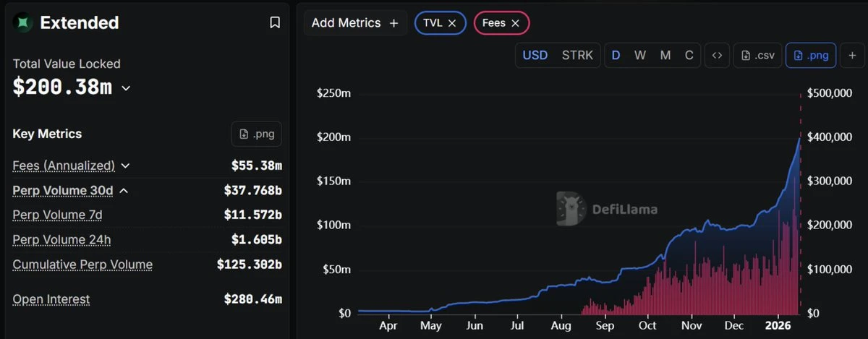Collapse the Perp Volume 30d row

[x=124, y=191]
